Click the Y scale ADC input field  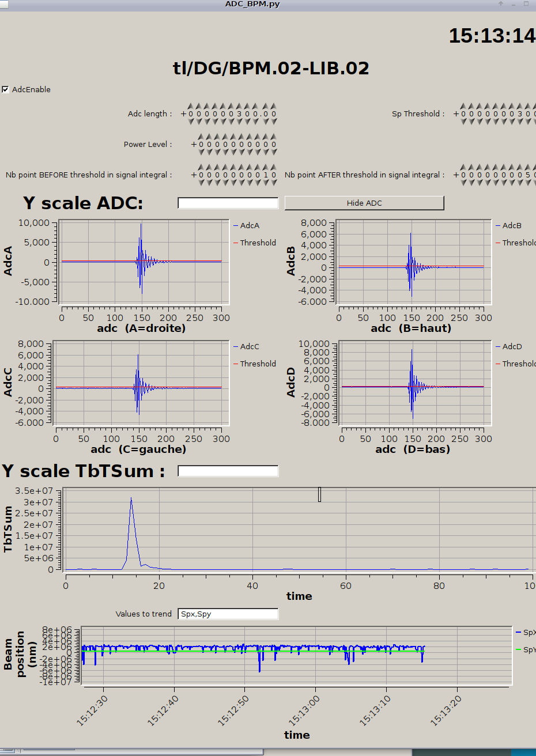coord(228,203)
